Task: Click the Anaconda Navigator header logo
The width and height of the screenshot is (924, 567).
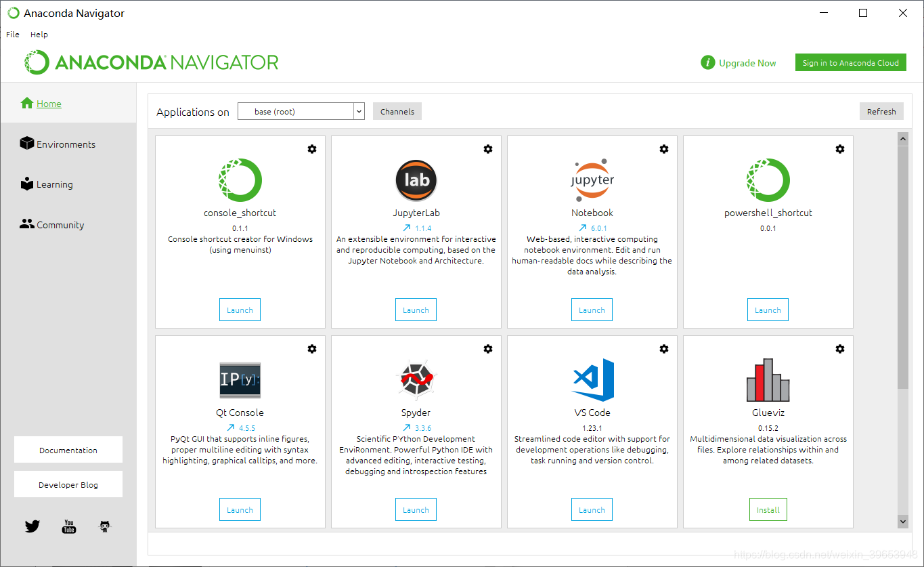Action: pyautogui.click(x=152, y=62)
